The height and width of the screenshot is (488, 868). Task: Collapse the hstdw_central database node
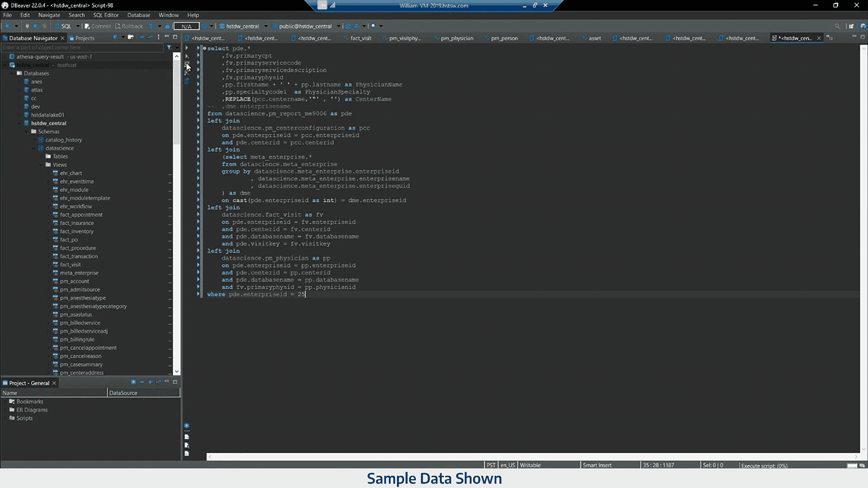click(x=19, y=123)
